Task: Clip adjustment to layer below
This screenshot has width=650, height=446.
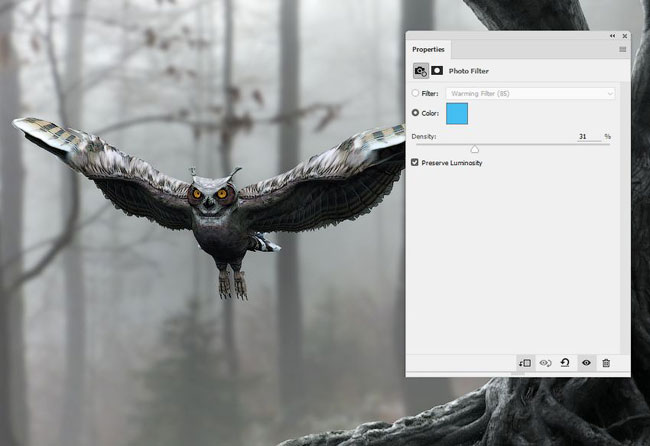Action: [x=525, y=363]
